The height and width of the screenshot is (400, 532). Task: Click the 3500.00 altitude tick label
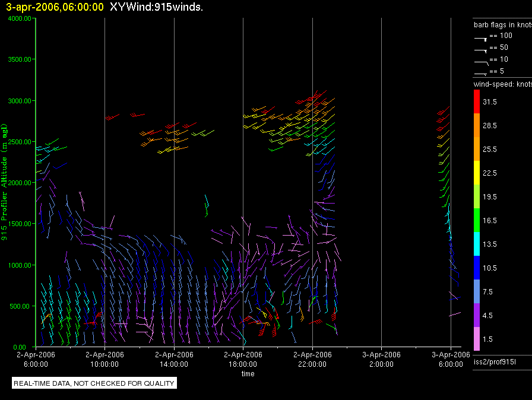coord(20,59)
